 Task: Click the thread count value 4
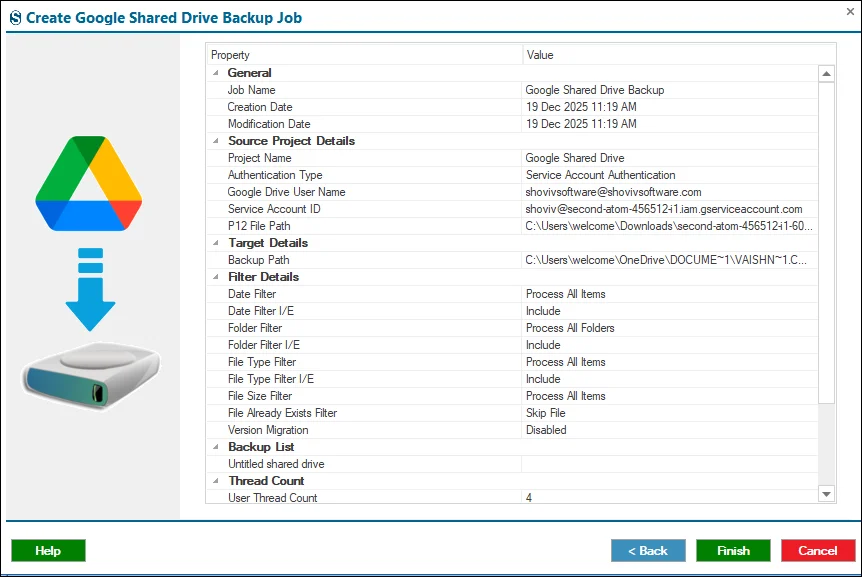(x=528, y=497)
